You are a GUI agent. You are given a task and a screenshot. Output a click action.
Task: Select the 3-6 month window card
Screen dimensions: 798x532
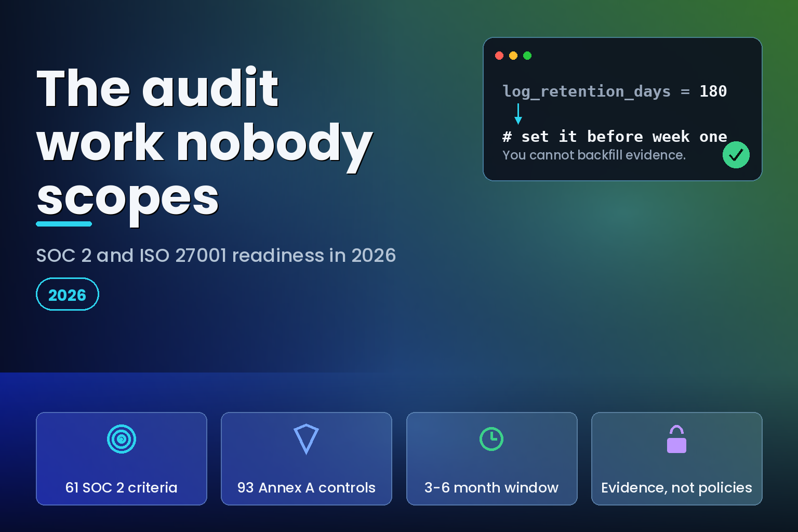point(491,459)
